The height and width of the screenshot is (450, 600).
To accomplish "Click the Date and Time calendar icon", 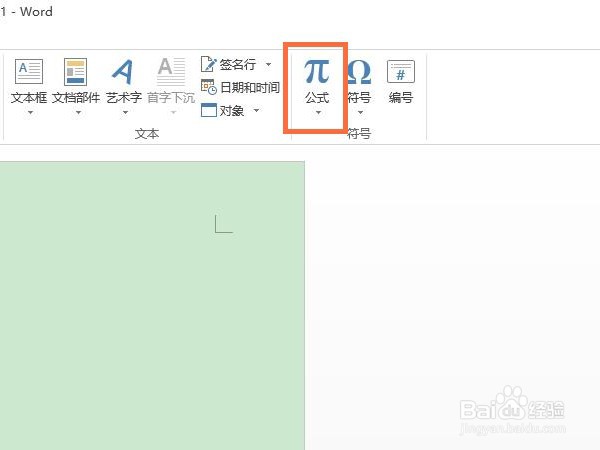I will coord(209,87).
